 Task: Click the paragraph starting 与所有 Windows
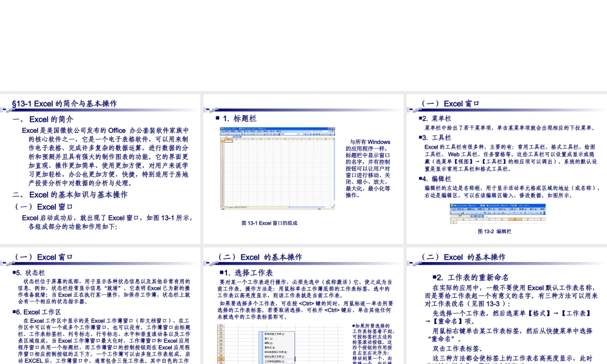click(x=368, y=168)
